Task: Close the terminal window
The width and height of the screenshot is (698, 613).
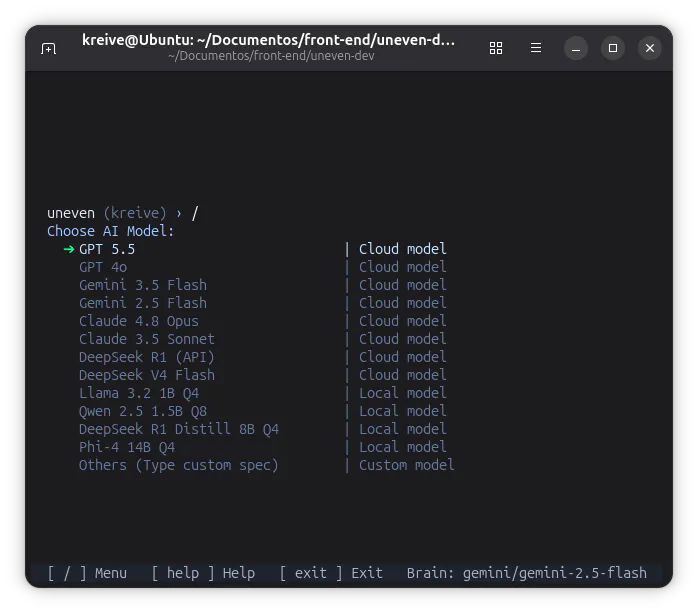Action: pyautogui.click(x=650, y=48)
